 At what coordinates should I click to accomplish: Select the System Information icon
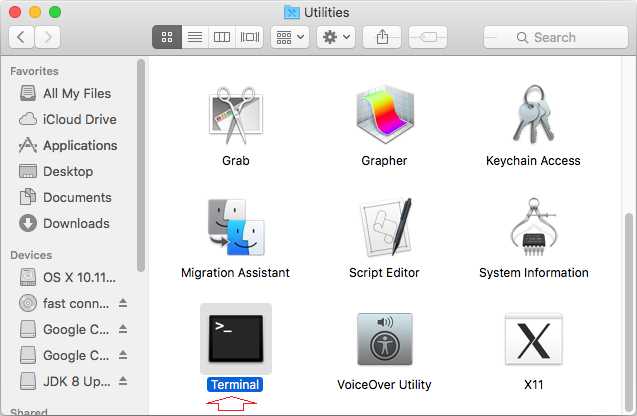pyautogui.click(x=533, y=227)
